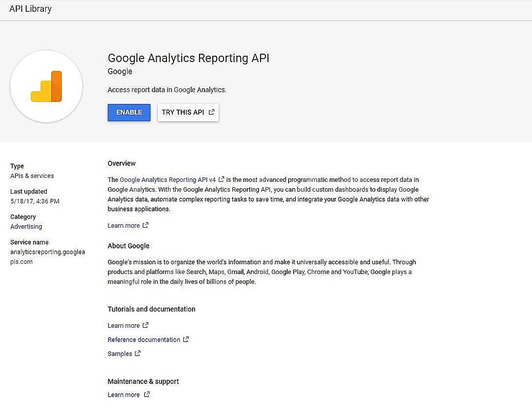Click external-link icon next to Overview's Learn more

(145, 225)
